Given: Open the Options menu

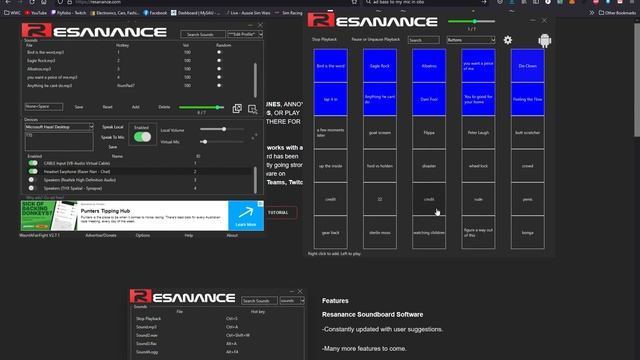Looking at the screenshot, I should (142, 236).
